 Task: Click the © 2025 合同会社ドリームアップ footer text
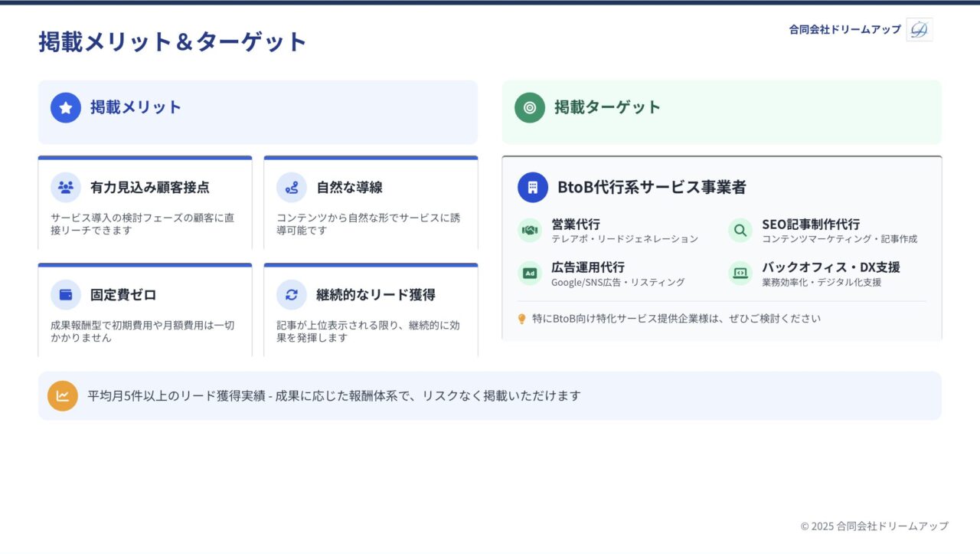point(874,526)
